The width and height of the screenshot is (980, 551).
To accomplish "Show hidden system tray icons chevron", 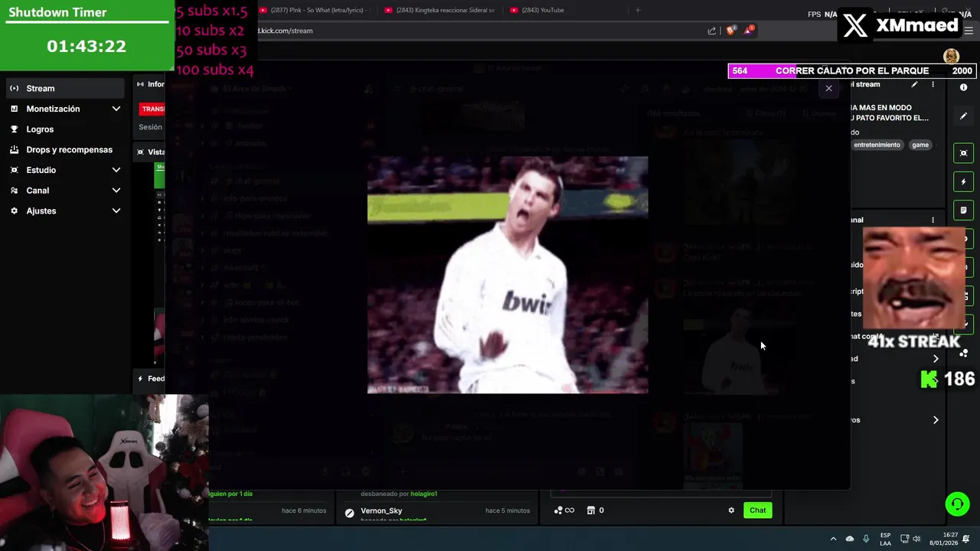I will coord(833,539).
